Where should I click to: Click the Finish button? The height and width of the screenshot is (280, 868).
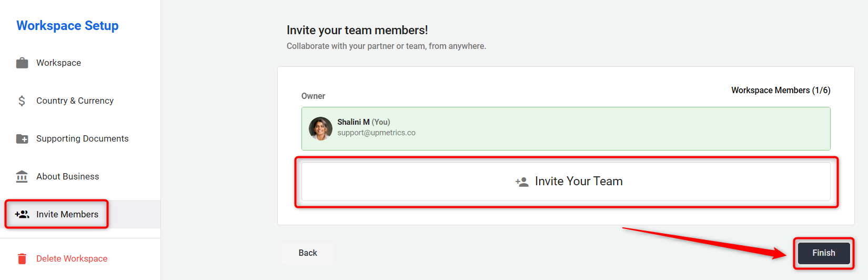coord(823,253)
